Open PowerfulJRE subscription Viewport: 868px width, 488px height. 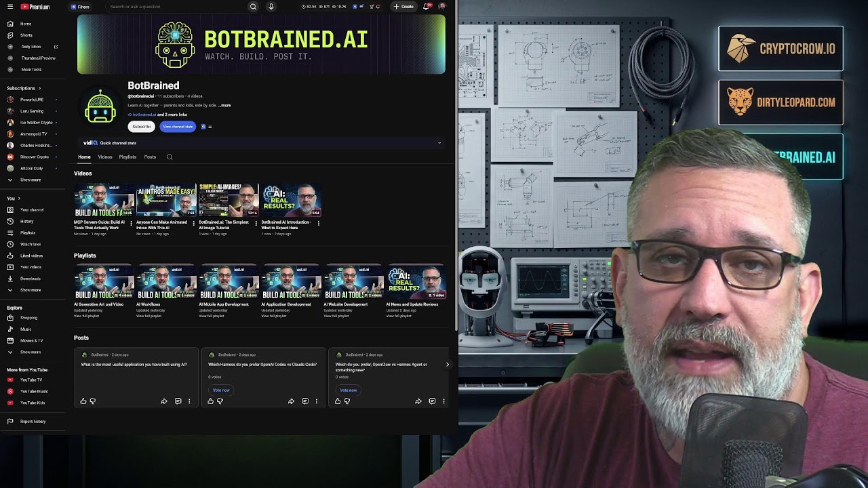coord(31,100)
